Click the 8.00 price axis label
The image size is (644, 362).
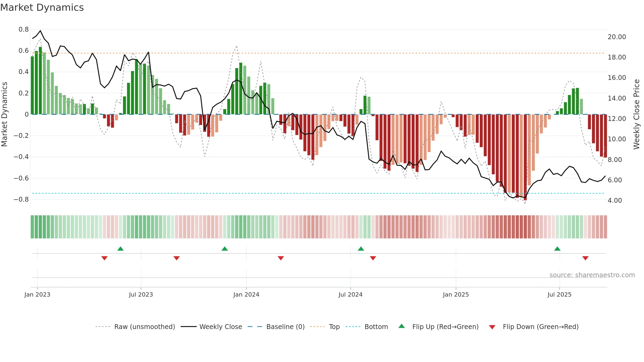coord(615,160)
